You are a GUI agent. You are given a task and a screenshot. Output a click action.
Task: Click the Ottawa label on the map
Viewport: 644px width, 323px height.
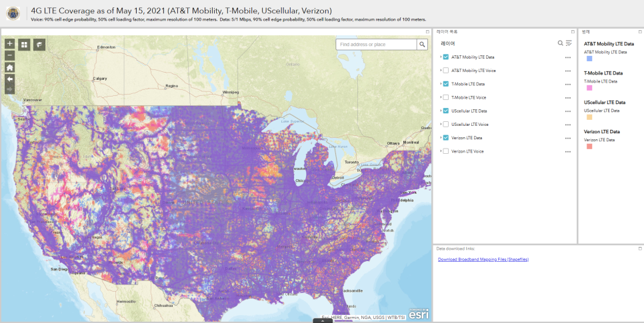click(393, 143)
